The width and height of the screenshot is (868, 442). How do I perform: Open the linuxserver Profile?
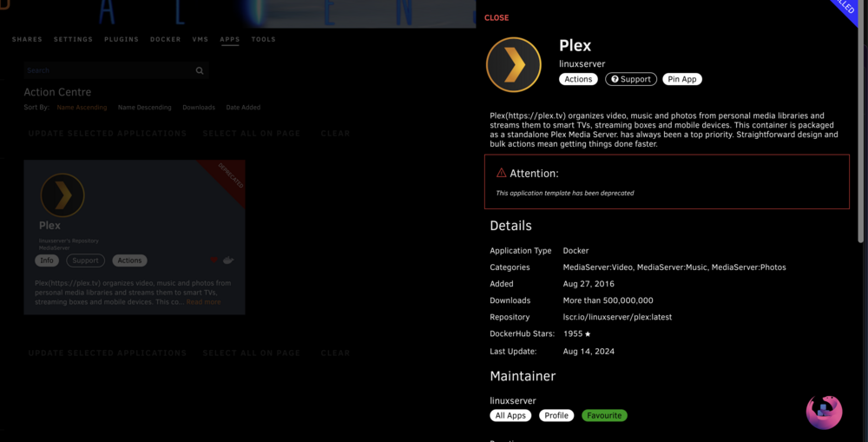tap(556, 415)
